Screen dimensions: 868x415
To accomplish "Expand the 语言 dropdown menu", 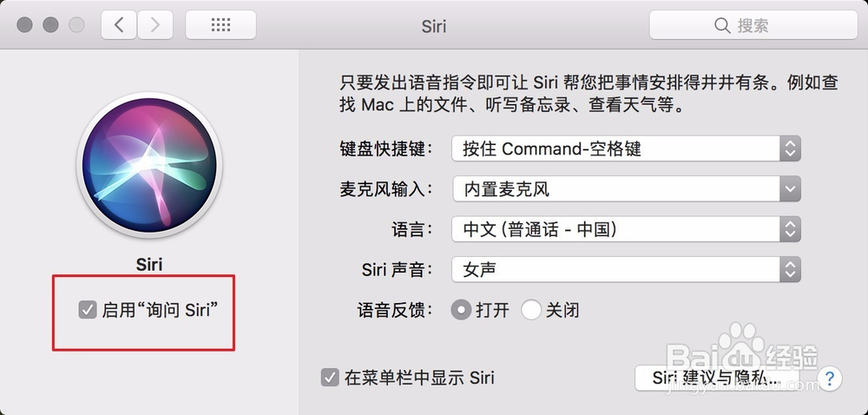I will [x=625, y=229].
